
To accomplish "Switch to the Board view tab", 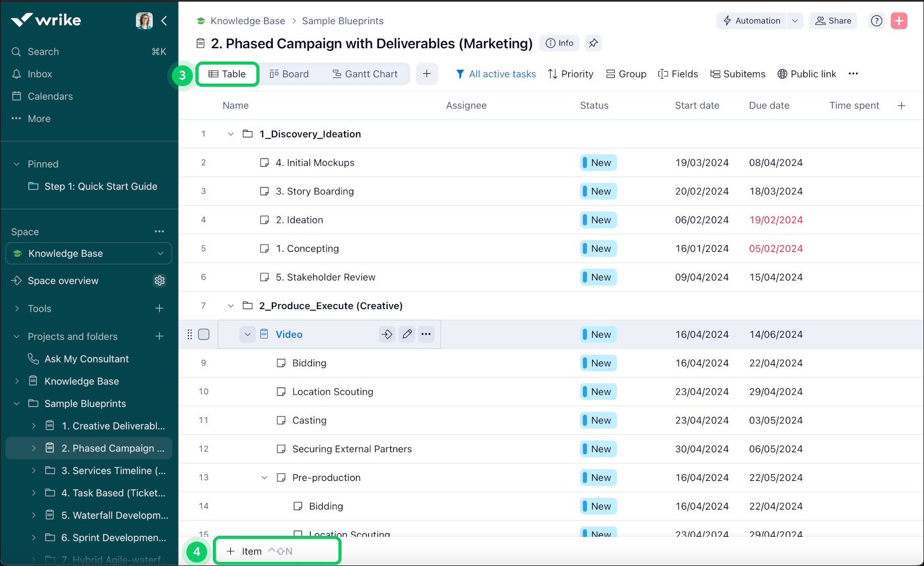I will tap(289, 74).
